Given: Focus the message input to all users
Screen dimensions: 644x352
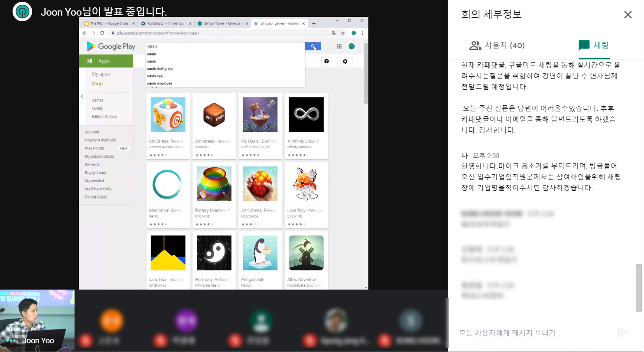Looking at the screenshot, I should click(531, 333).
